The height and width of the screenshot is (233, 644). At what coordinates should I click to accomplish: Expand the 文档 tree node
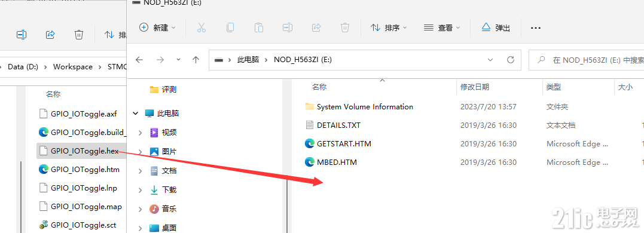pyautogui.click(x=140, y=171)
